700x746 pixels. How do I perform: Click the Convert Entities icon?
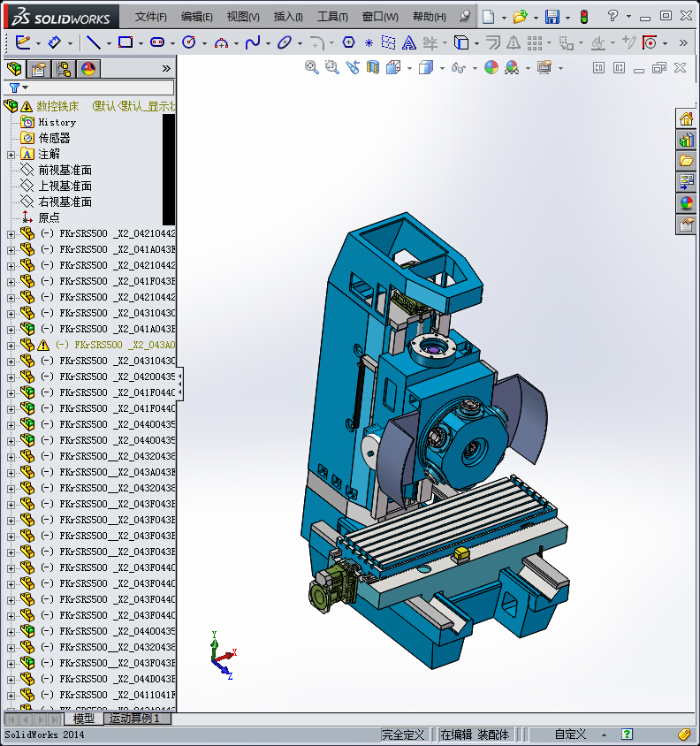[x=461, y=42]
